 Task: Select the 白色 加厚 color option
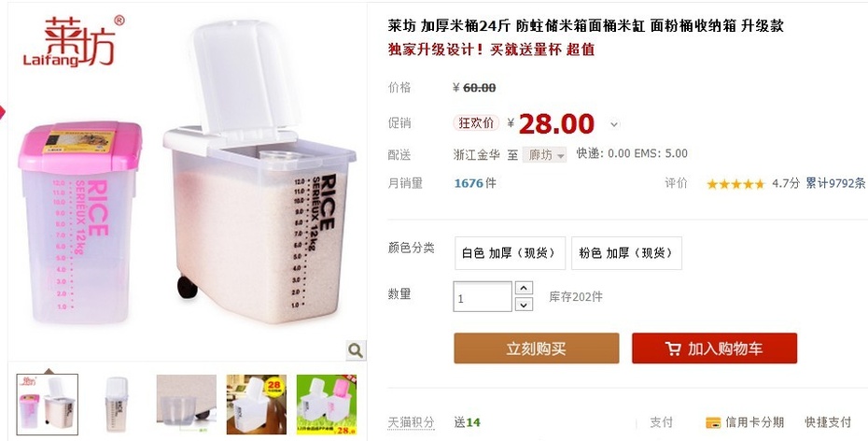(510, 253)
